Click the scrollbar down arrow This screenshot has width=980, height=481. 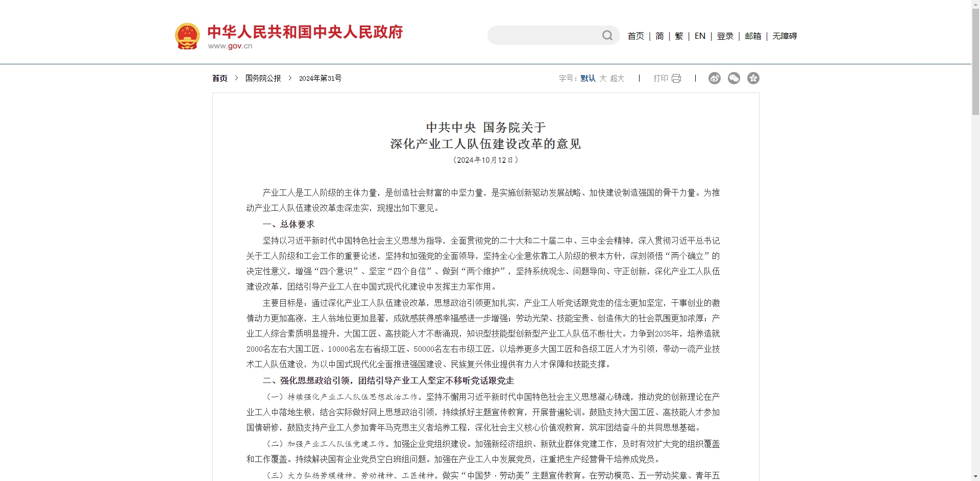click(975, 476)
